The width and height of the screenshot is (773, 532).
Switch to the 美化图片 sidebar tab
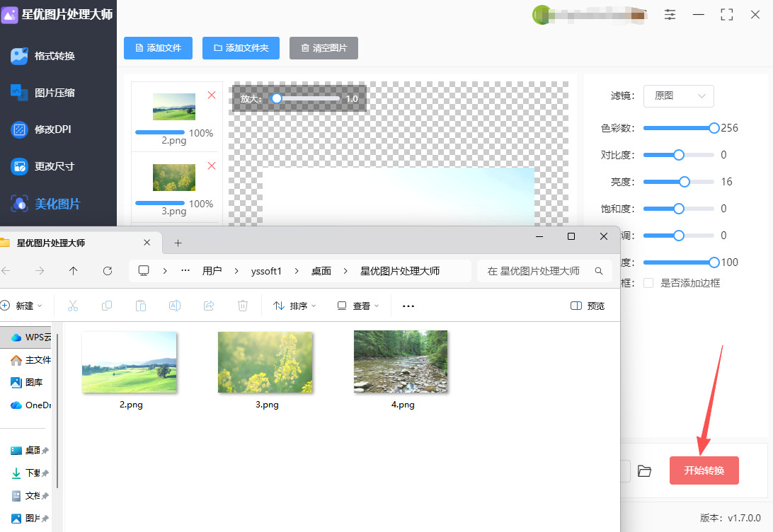57,204
